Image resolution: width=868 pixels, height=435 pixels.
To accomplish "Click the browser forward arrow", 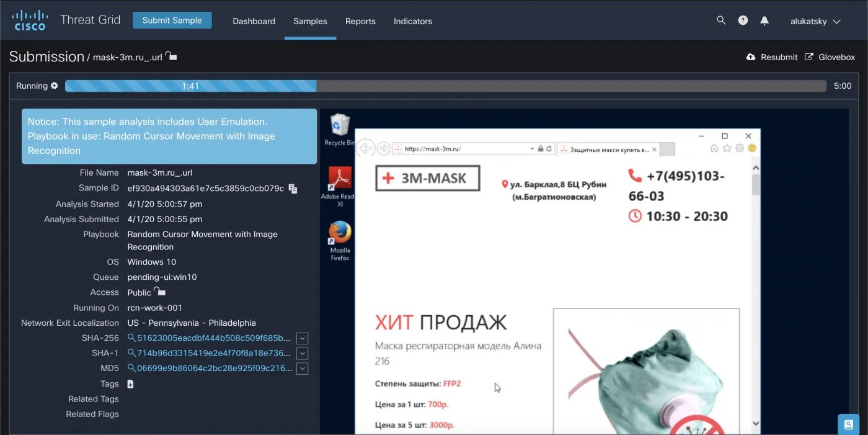I will pos(384,148).
